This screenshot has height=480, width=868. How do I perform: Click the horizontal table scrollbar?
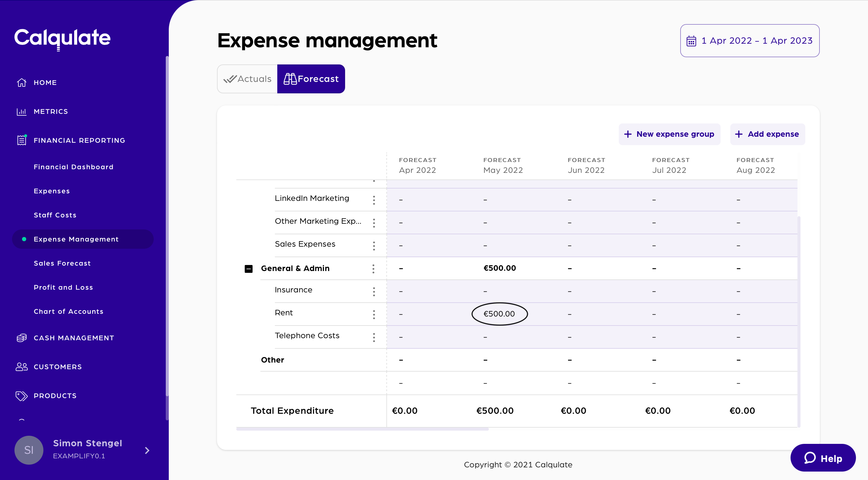[x=362, y=429]
